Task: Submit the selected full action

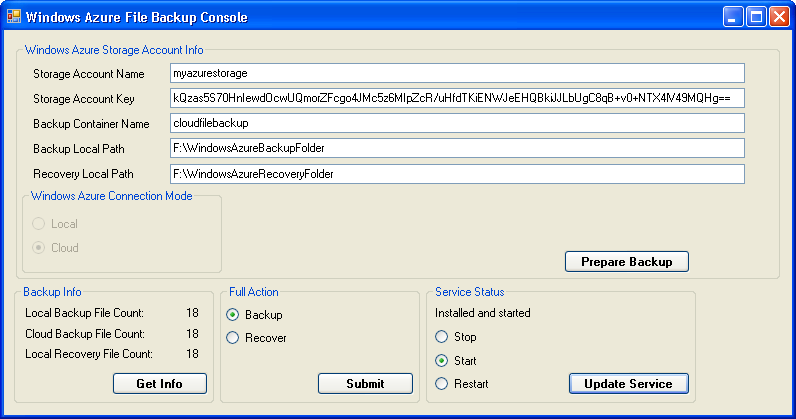Action: pos(366,383)
